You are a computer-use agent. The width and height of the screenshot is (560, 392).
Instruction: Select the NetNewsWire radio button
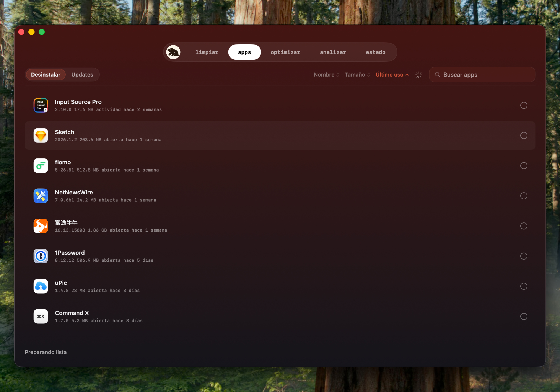(524, 196)
